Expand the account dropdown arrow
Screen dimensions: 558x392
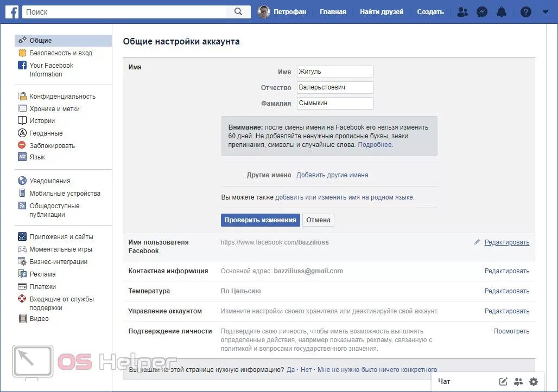pos(545,12)
